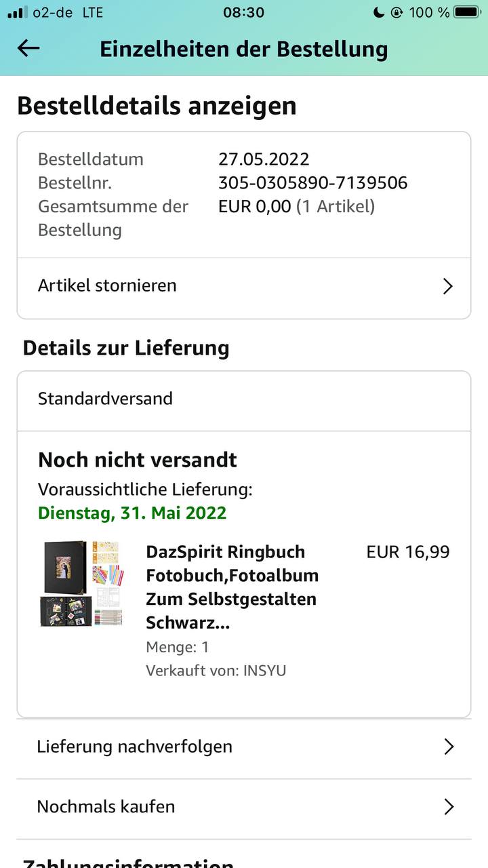This screenshot has height=868, width=488.
Task: Tap the cellular signal bars icon
Action: pyautogui.click(x=18, y=12)
